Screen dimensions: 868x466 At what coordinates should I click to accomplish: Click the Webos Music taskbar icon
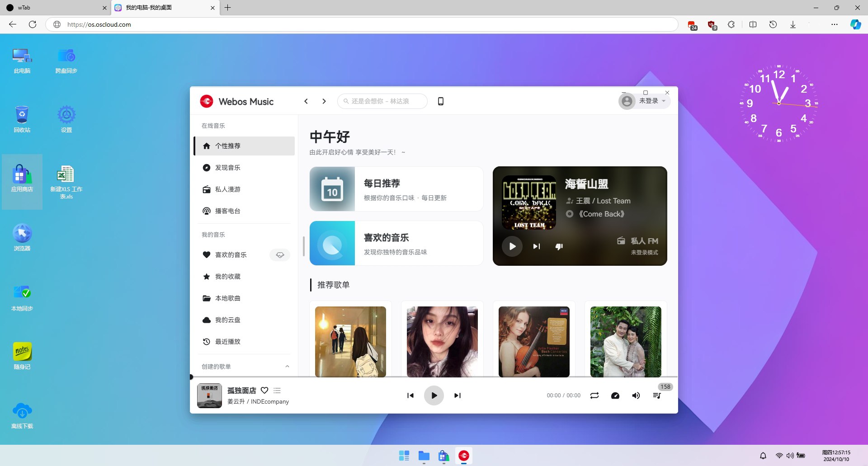point(464,456)
